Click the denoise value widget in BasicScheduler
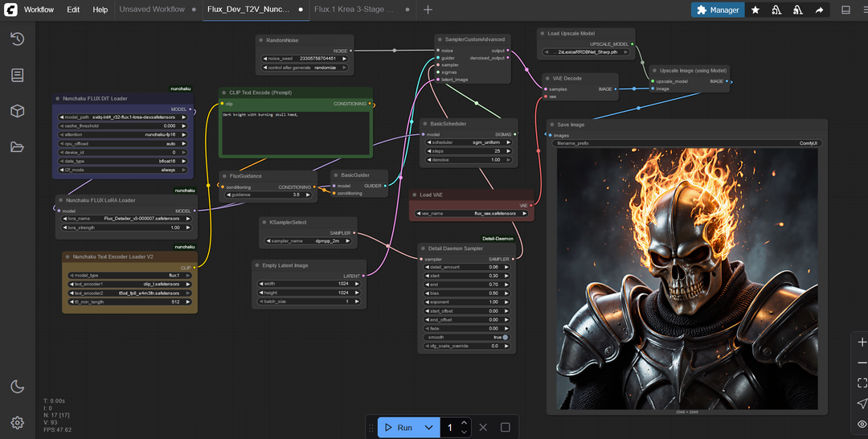 pyautogui.click(x=469, y=160)
